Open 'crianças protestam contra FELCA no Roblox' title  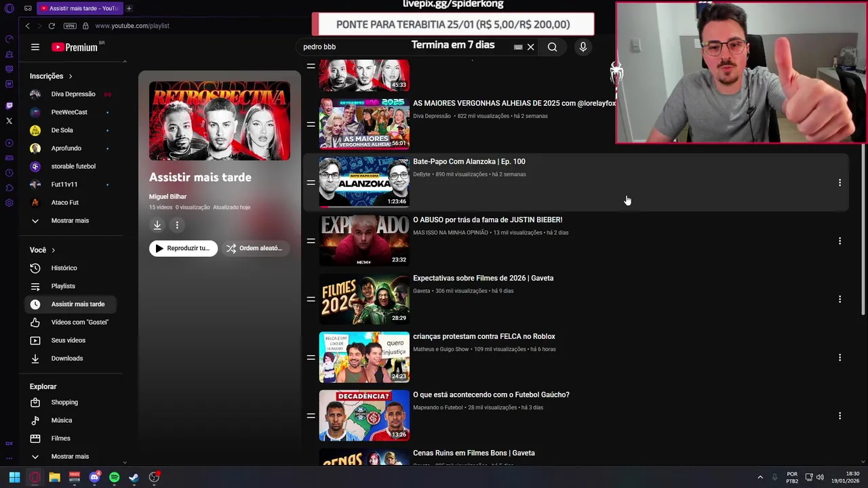pyautogui.click(x=484, y=336)
